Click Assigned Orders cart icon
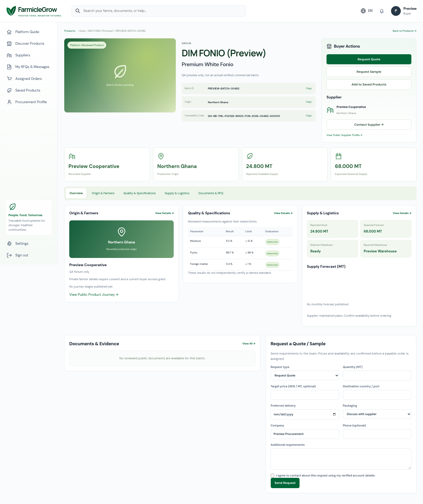423x504 pixels. click(x=9, y=79)
